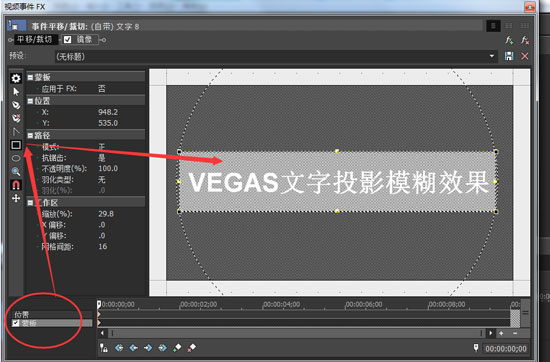
Task: Delete the preset with the red X
Action: tap(525, 56)
